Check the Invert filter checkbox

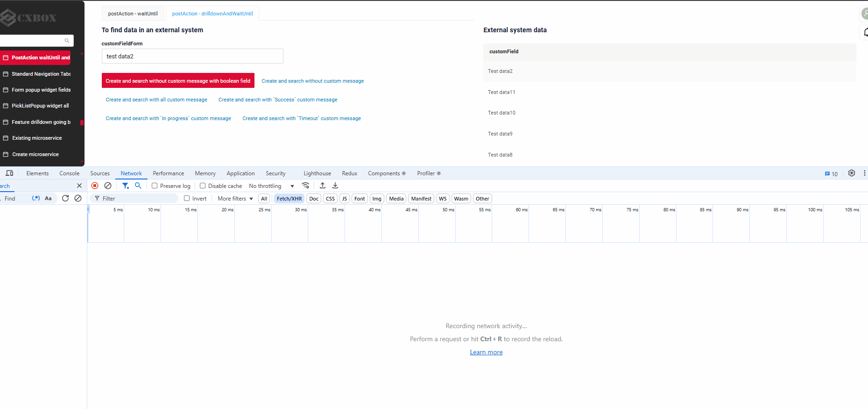(187, 198)
